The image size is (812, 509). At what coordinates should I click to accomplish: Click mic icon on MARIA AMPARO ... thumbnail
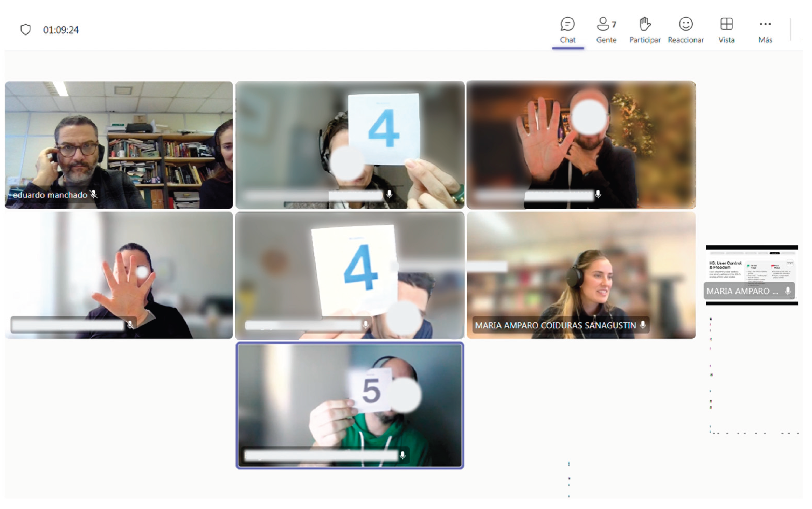788,291
